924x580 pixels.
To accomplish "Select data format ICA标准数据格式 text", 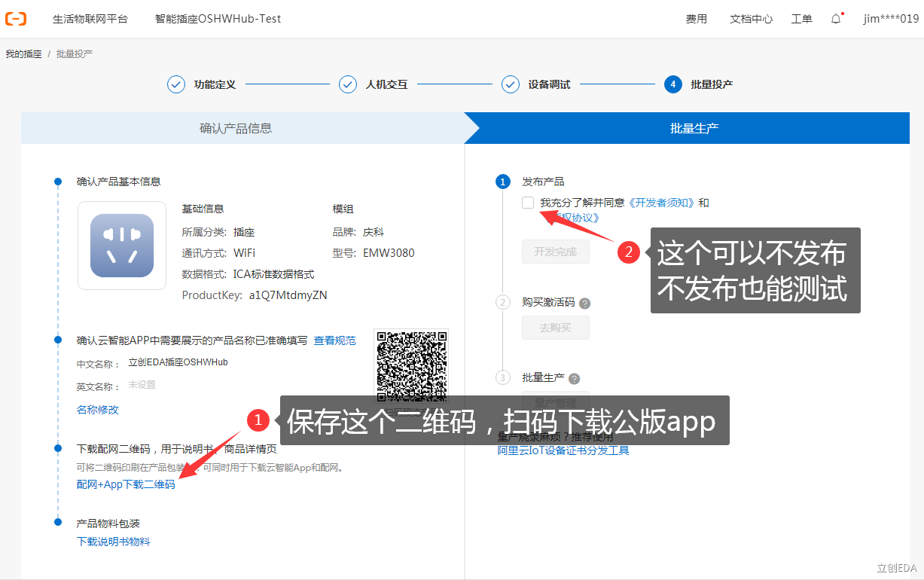I will (x=274, y=274).
